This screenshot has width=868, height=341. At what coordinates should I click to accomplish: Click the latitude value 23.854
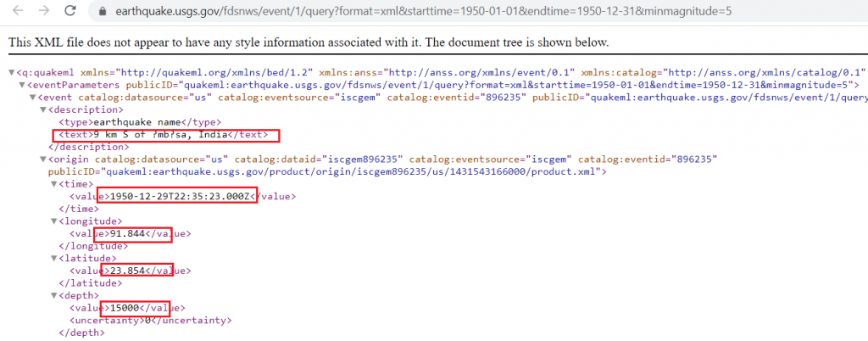click(x=127, y=271)
